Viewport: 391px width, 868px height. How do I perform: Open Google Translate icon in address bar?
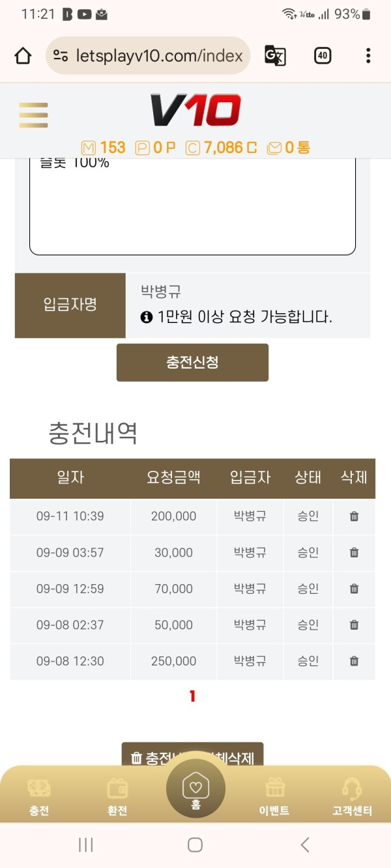tap(275, 56)
